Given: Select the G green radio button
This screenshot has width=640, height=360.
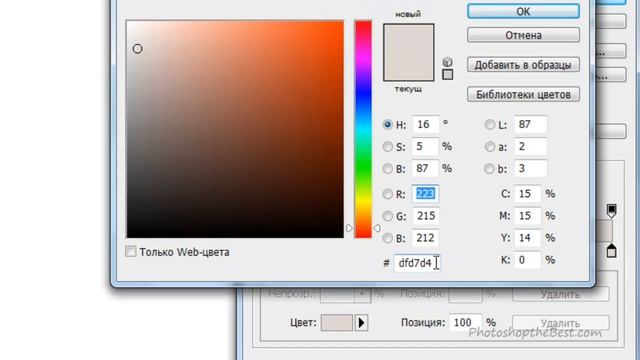Looking at the screenshot, I should point(387,216).
